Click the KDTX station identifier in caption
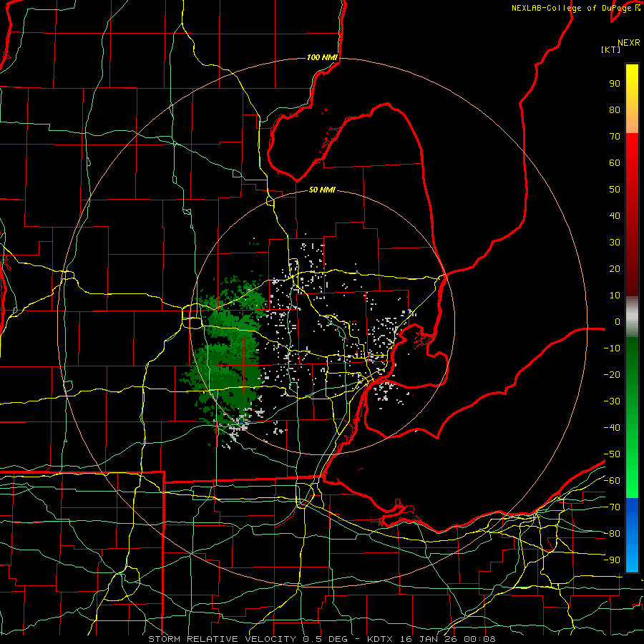This screenshot has height=644, width=644. 380,639
